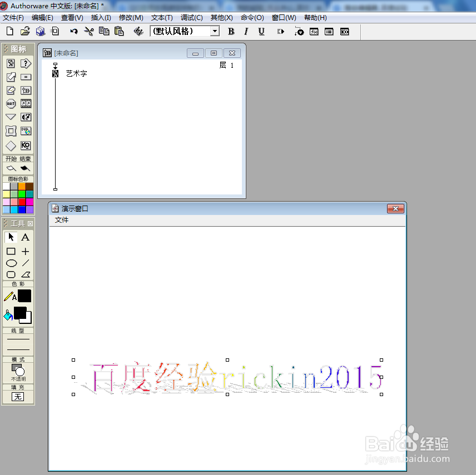Click the Save All toolbar icon

point(40,31)
